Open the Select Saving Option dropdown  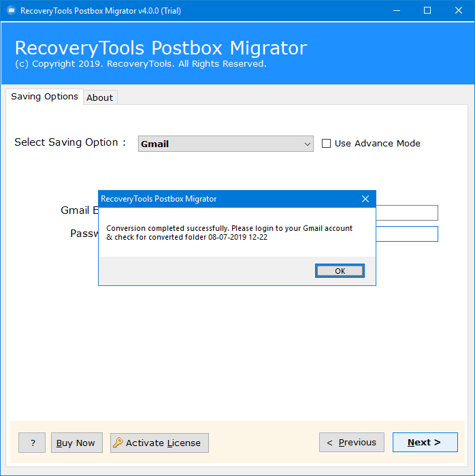pos(226,144)
